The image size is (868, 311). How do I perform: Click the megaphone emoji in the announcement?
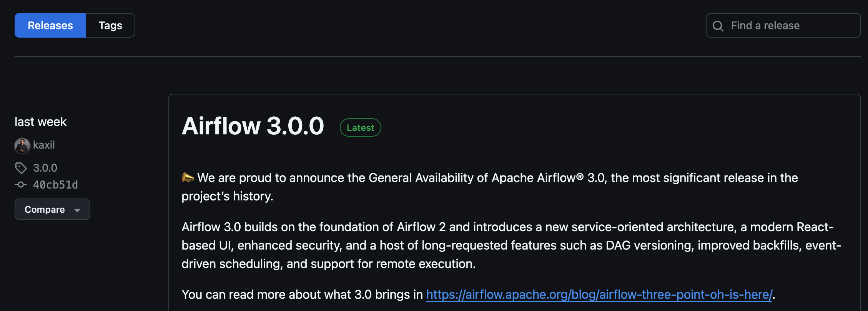click(x=188, y=177)
